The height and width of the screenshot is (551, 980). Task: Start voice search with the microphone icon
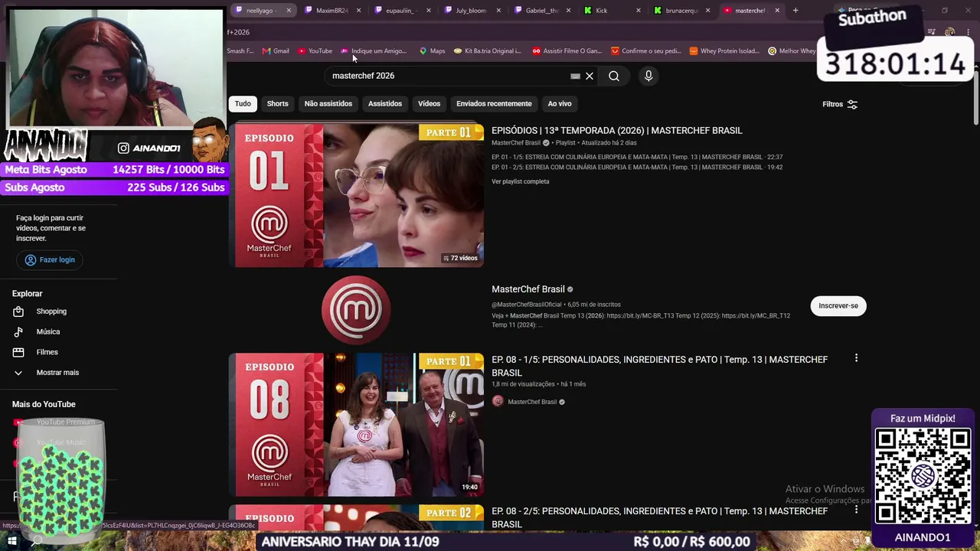tap(648, 76)
